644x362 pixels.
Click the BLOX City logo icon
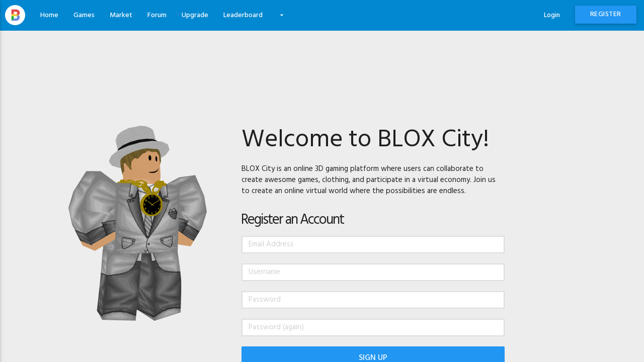pyautogui.click(x=15, y=15)
